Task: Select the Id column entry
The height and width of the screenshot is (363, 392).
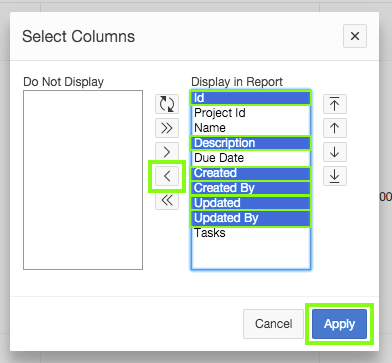Action: [251, 98]
